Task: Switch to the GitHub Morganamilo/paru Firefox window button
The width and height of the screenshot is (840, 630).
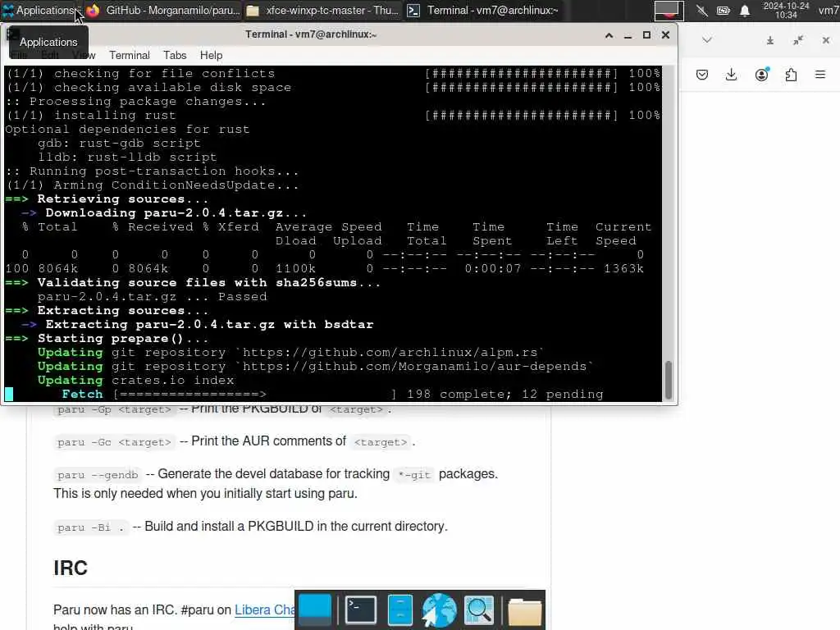Action: click(163, 10)
